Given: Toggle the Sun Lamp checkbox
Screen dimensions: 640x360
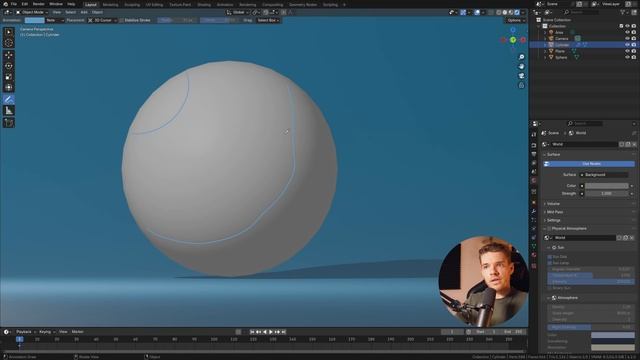Looking at the screenshot, I should pos(550,263).
